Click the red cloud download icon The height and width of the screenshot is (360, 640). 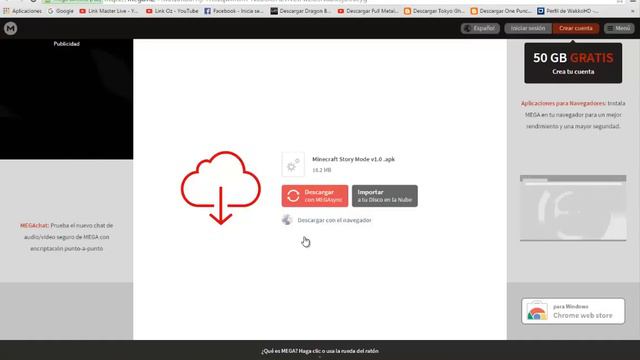tap(220, 188)
